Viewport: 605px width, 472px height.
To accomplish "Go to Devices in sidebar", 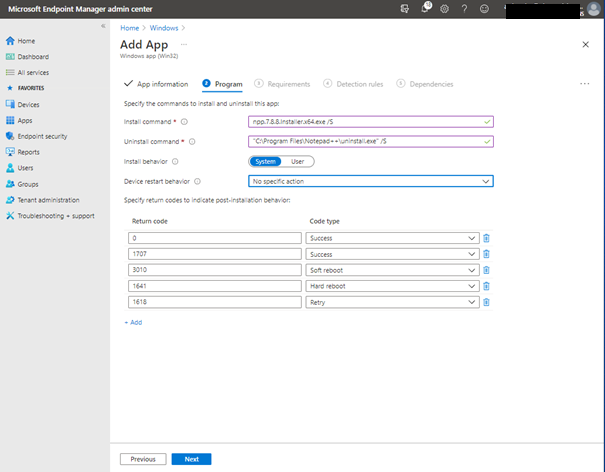I will pyautogui.click(x=22, y=105).
